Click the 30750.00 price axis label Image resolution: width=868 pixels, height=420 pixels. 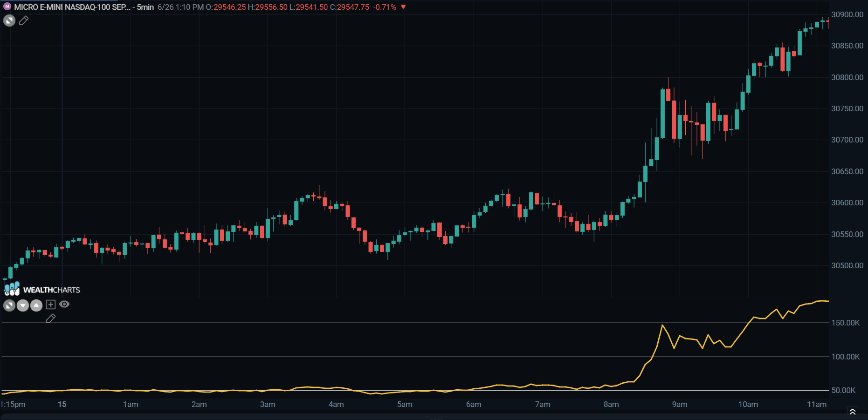[847, 108]
